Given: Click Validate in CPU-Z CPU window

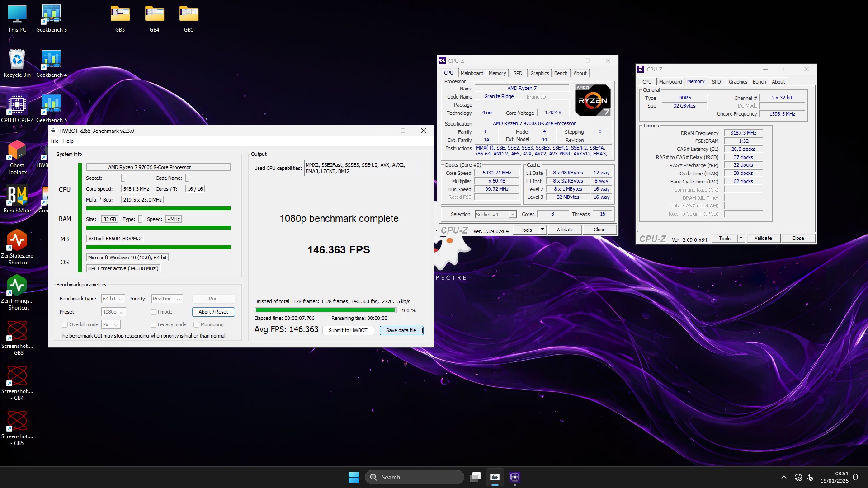Looking at the screenshot, I should coord(565,230).
